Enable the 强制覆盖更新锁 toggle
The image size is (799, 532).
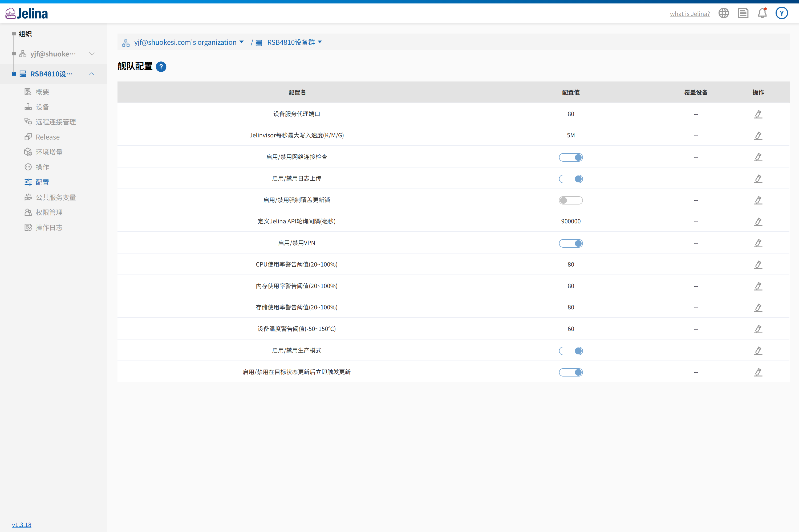click(x=571, y=200)
